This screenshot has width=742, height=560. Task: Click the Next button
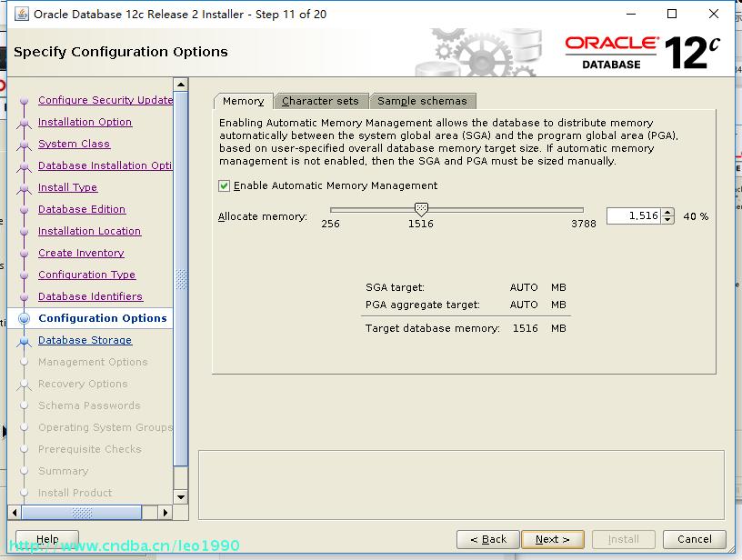tap(552, 539)
